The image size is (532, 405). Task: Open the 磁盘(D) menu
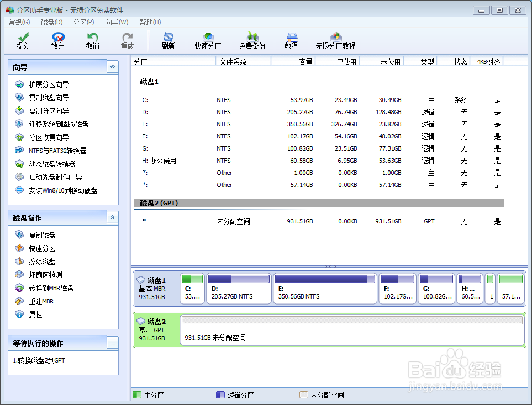pos(51,22)
